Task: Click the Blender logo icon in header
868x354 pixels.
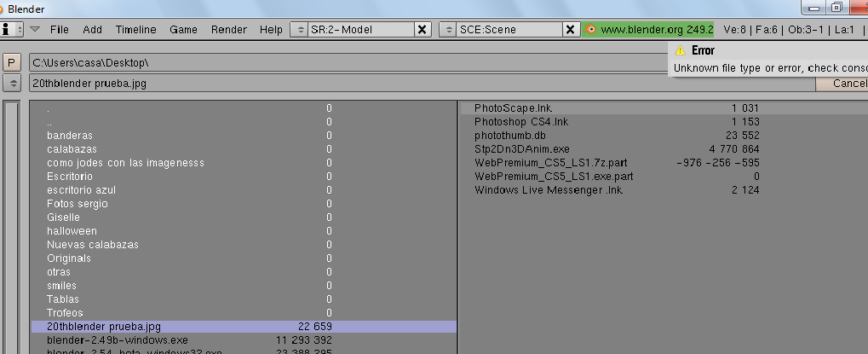Action: tap(590, 29)
